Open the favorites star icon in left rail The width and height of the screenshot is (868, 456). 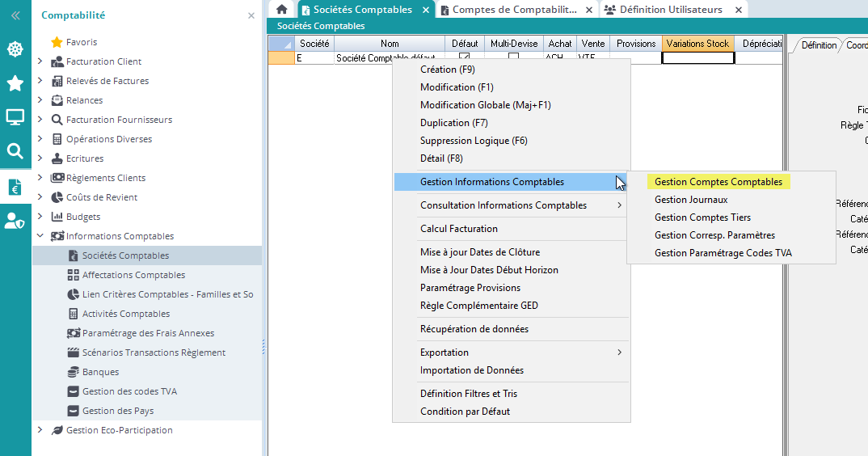coord(15,83)
